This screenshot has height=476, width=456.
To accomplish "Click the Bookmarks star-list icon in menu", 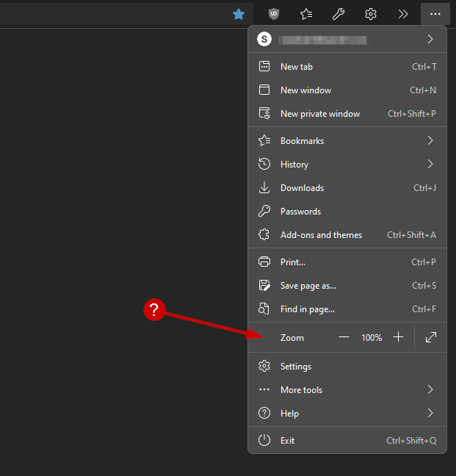I will (x=264, y=140).
